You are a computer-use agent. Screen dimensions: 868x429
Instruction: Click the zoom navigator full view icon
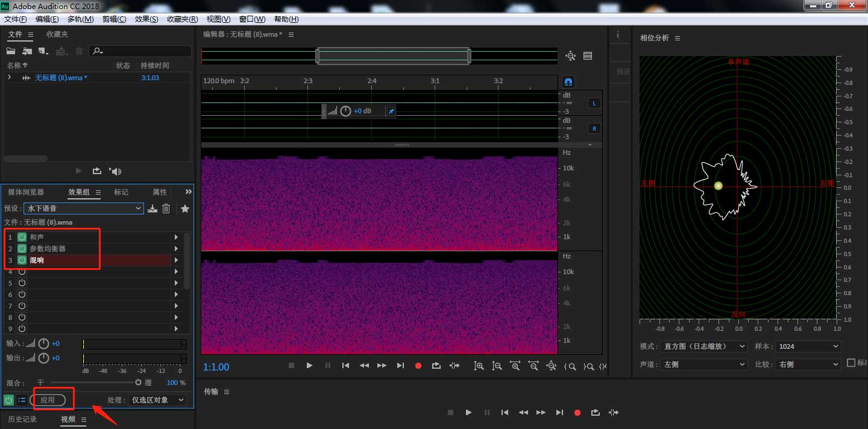pyautogui.click(x=570, y=56)
